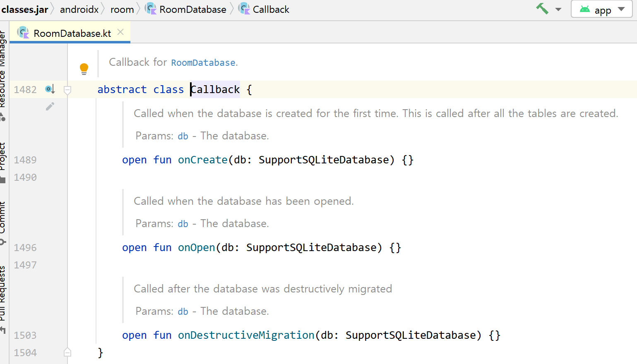
Task: Click Callback in the breadcrumb
Action: coord(271,10)
